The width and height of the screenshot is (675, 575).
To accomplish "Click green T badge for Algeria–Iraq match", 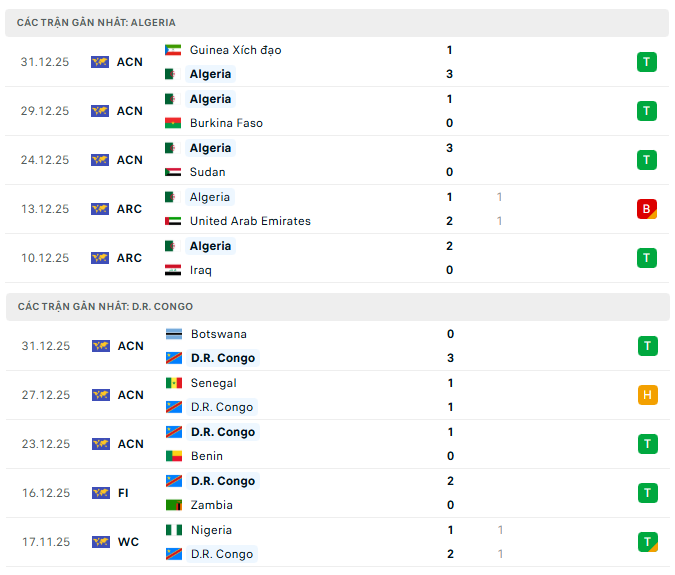I will (x=647, y=258).
